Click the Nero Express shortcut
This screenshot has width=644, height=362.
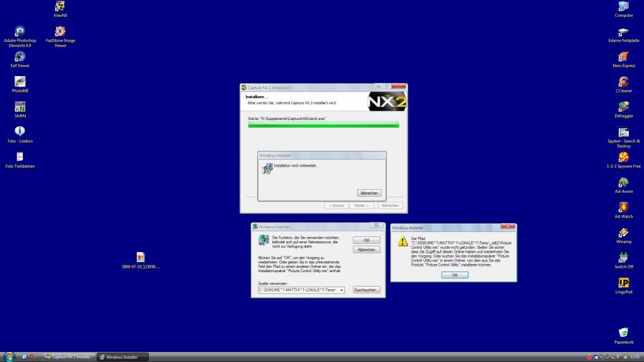[x=623, y=58]
